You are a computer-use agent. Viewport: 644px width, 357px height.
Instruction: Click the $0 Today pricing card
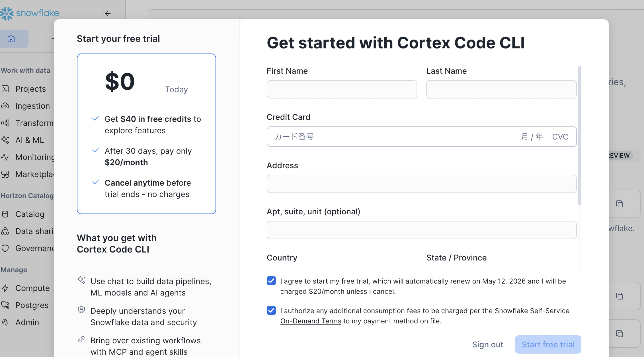pos(146,134)
